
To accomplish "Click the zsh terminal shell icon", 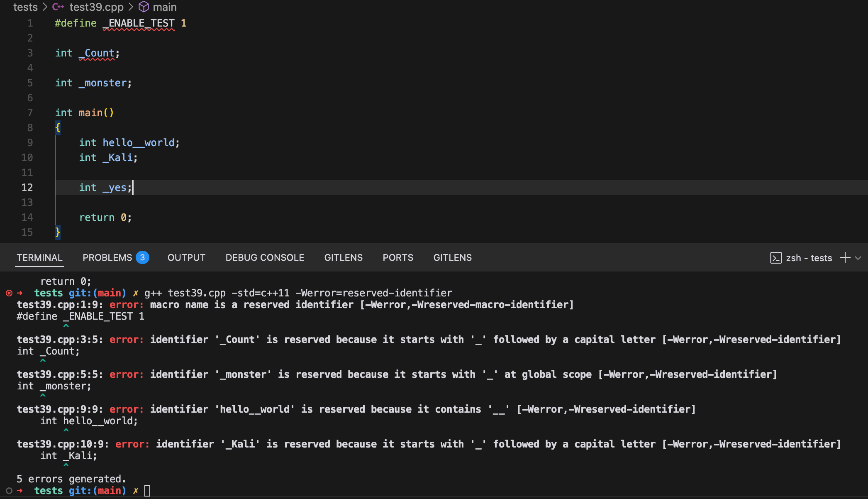I will pos(775,258).
